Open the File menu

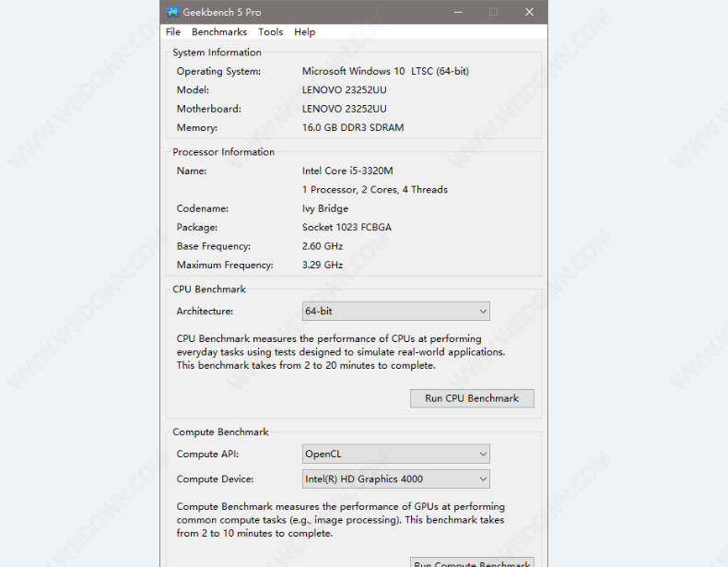(173, 32)
